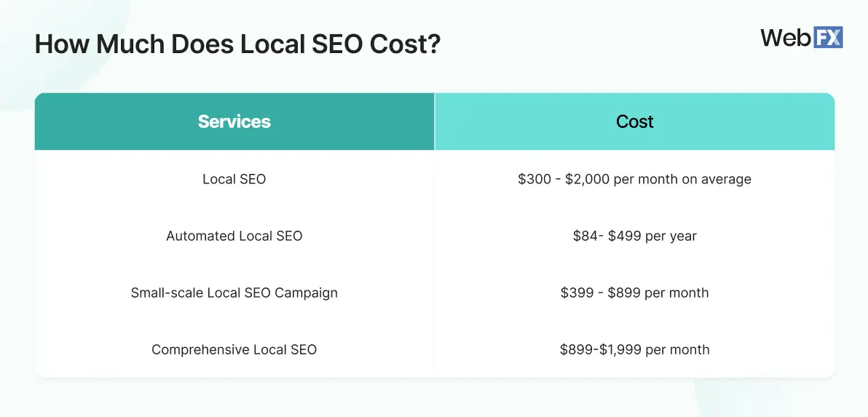Click the $300 - $2,000 per month cost
Viewport: 868px width, 417px height.
click(x=634, y=179)
